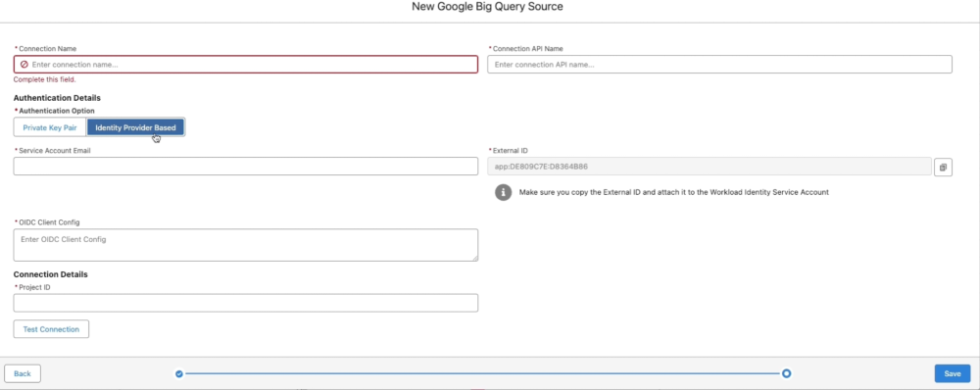Click the 'New Google Big Query Source' title
Image resolution: width=980 pixels, height=390 pixels.
[x=487, y=7]
